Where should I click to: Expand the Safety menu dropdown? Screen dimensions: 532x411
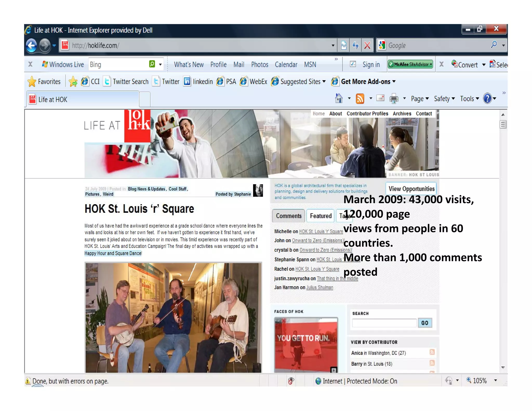tap(444, 99)
